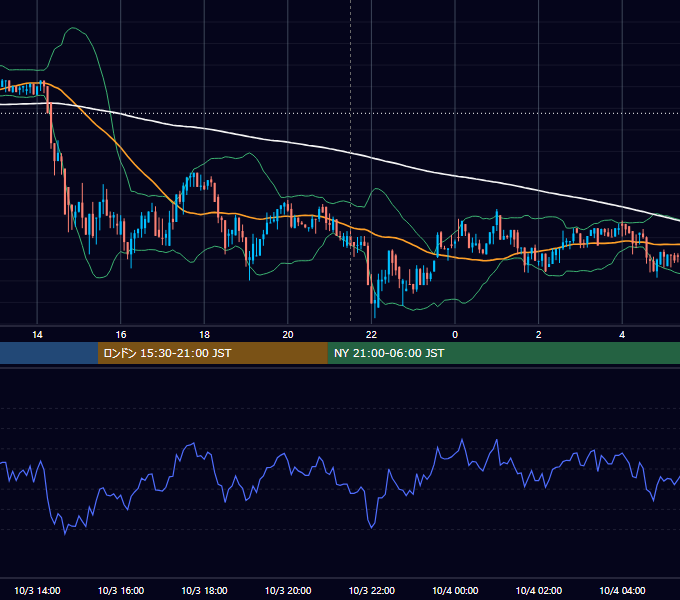Select the 20 hour label on price chart axis
The height and width of the screenshot is (600, 680).
(x=288, y=335)
